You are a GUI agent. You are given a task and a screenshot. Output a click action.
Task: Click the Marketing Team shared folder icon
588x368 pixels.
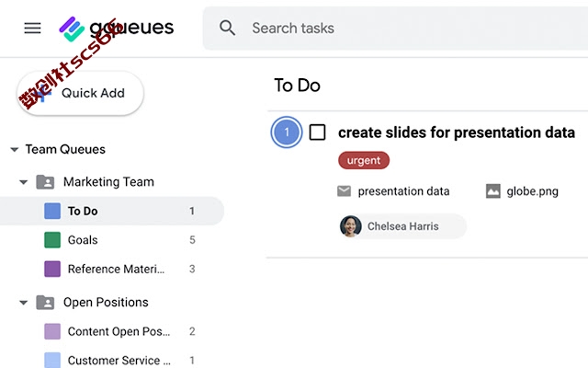[45, 182]
